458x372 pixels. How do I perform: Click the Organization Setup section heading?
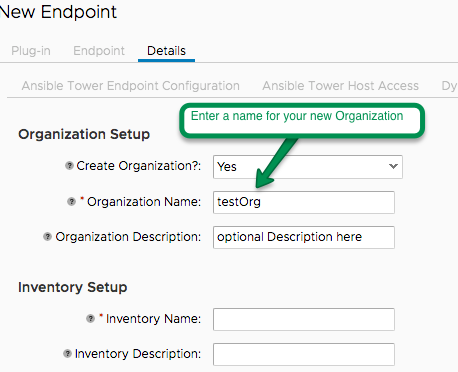tap(84, 134)
